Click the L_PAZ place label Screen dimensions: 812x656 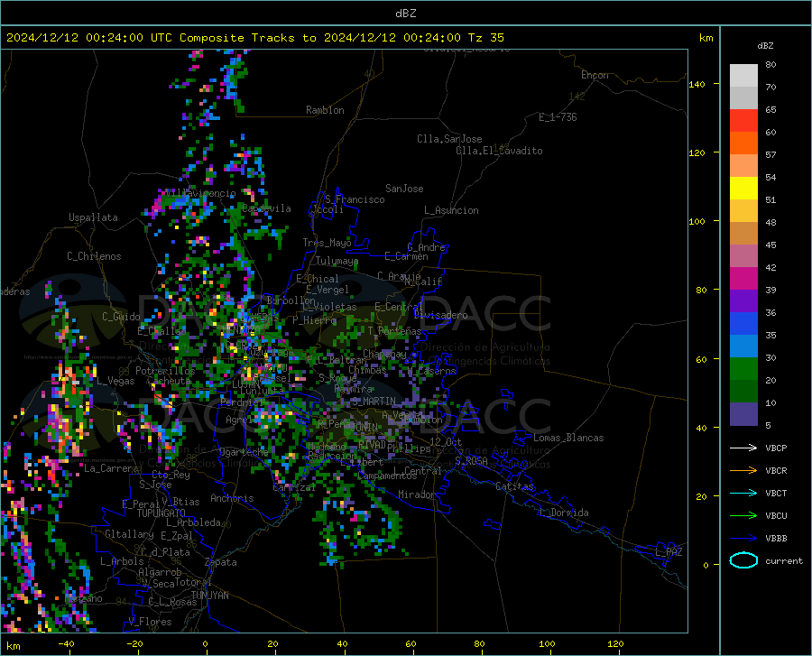pyautogui.click(x=669, y=552)
